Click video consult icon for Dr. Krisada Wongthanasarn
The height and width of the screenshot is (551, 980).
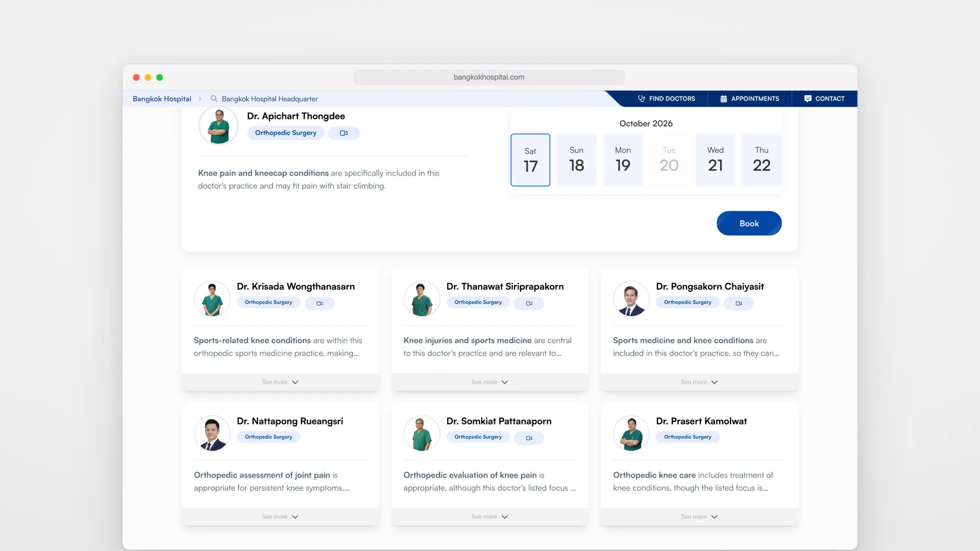[320, 304]
